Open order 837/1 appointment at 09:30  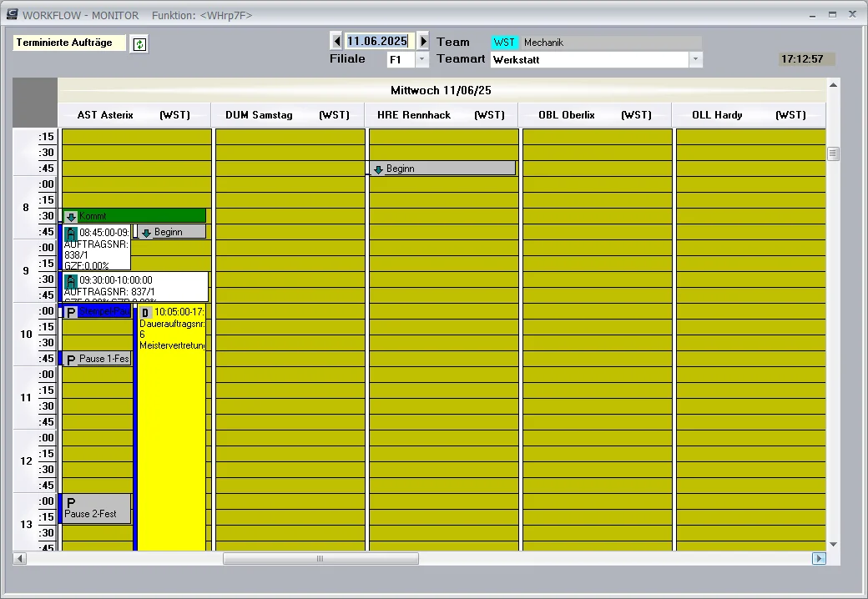135,286
